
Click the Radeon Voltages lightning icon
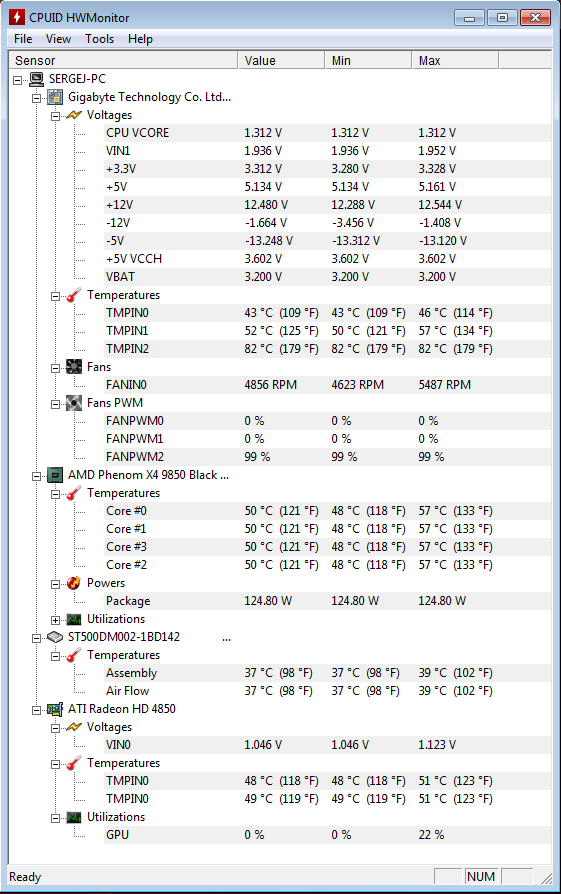point(74,727)
